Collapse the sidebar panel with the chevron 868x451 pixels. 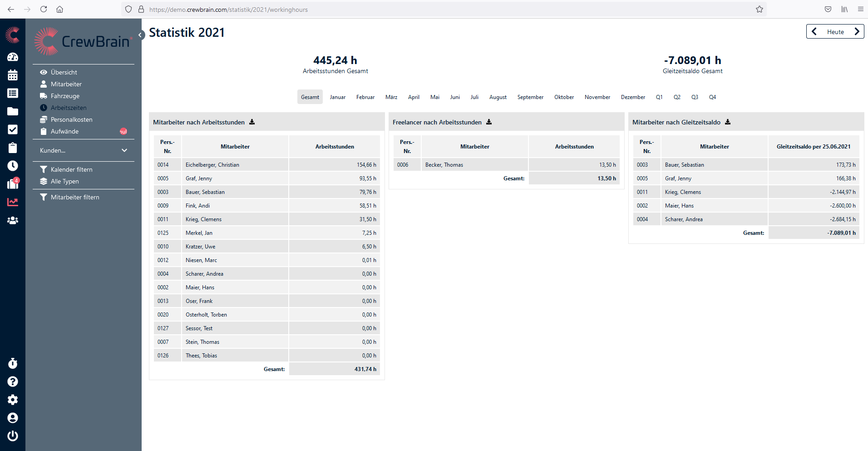tap(140, 35)
